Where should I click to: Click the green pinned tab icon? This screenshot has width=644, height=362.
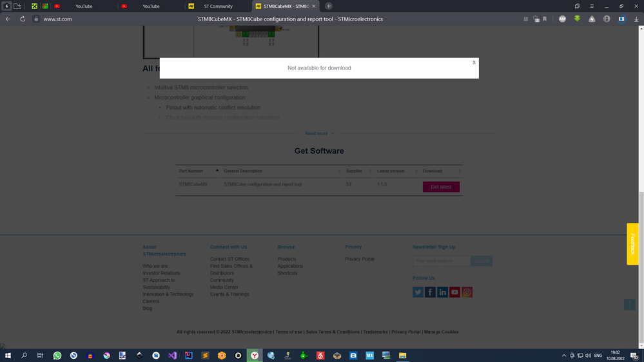coord(35,6)
